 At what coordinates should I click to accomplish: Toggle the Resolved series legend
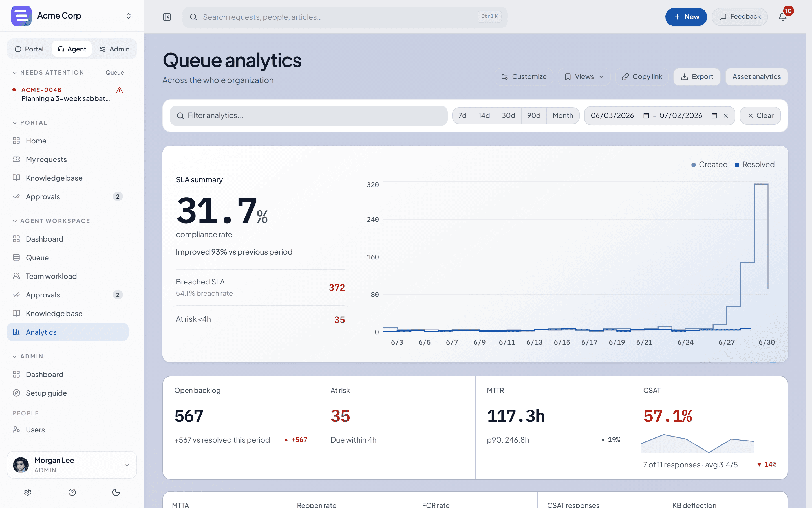pos(754,165)
